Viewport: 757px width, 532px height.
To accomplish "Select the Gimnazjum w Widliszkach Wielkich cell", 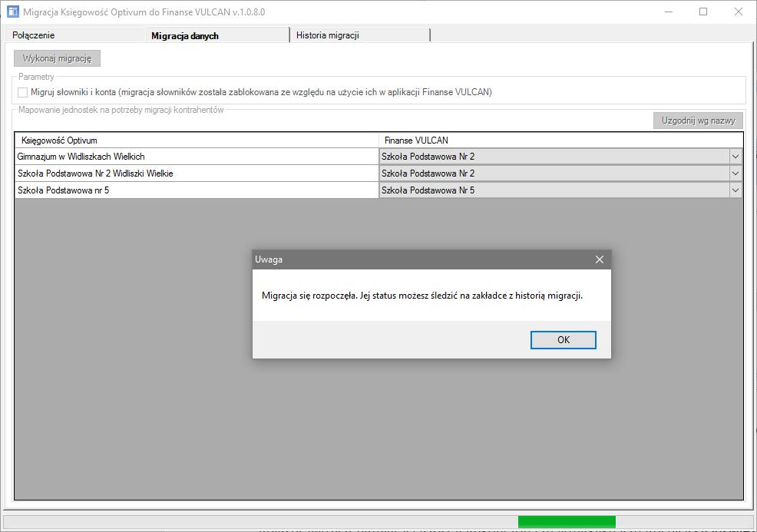I will [197, 157].
